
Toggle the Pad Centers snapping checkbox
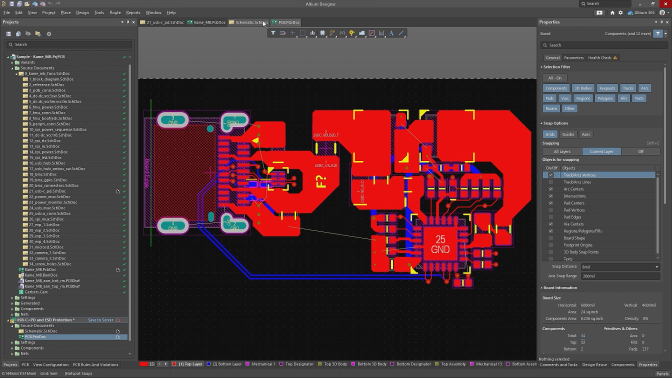(551, 203)
